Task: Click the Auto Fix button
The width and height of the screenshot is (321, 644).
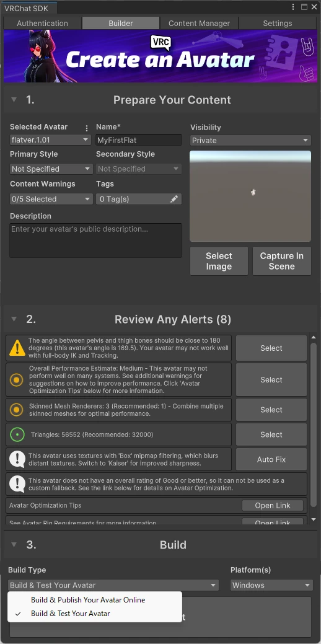Action: [271, 459]
